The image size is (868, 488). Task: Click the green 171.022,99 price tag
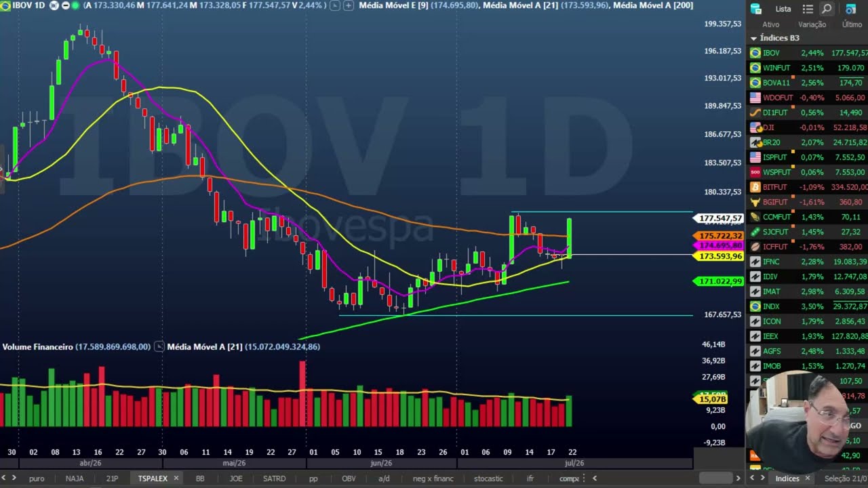(x=719, y=281)
